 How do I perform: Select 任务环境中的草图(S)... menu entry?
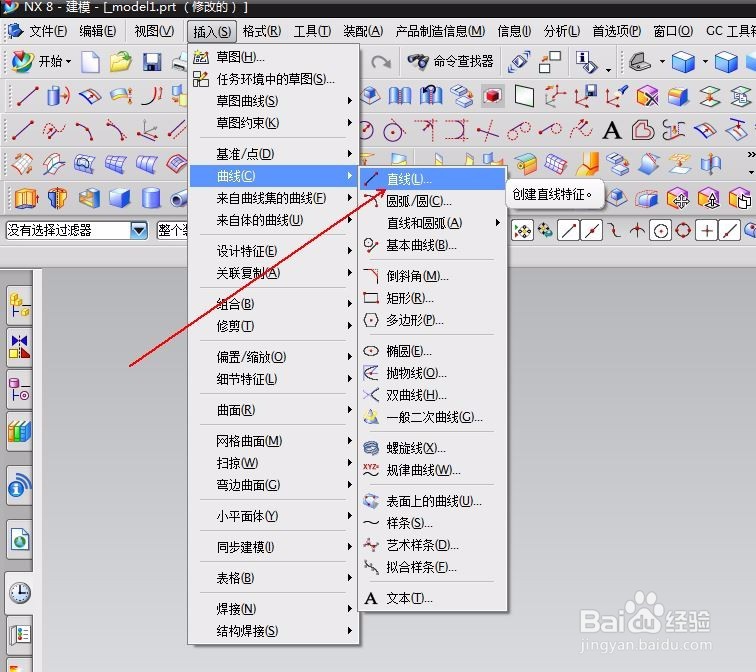pos(274,79)
